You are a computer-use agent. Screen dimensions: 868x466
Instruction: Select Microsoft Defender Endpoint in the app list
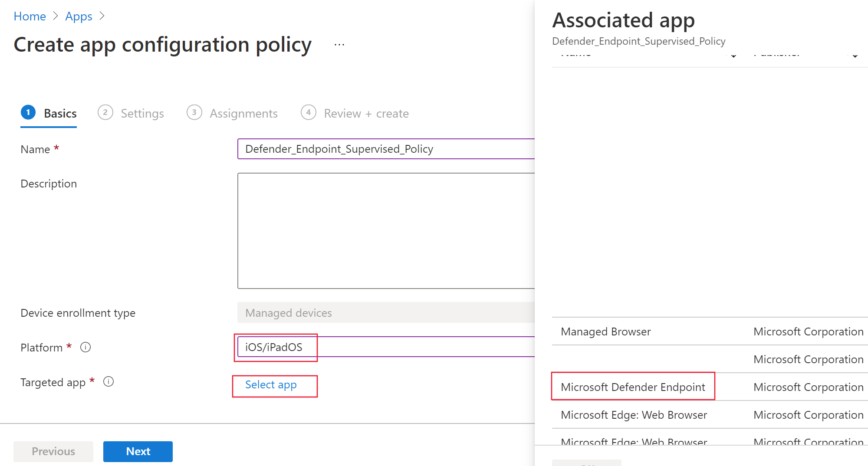tap(633, 387)
